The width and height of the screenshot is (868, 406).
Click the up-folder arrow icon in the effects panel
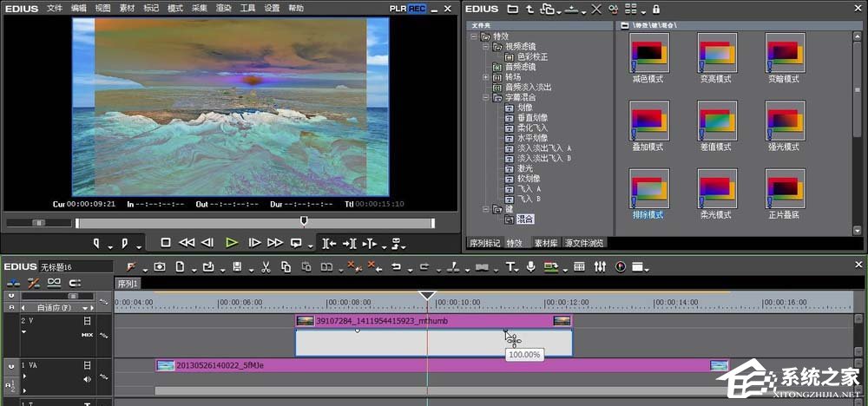[529, 9]
